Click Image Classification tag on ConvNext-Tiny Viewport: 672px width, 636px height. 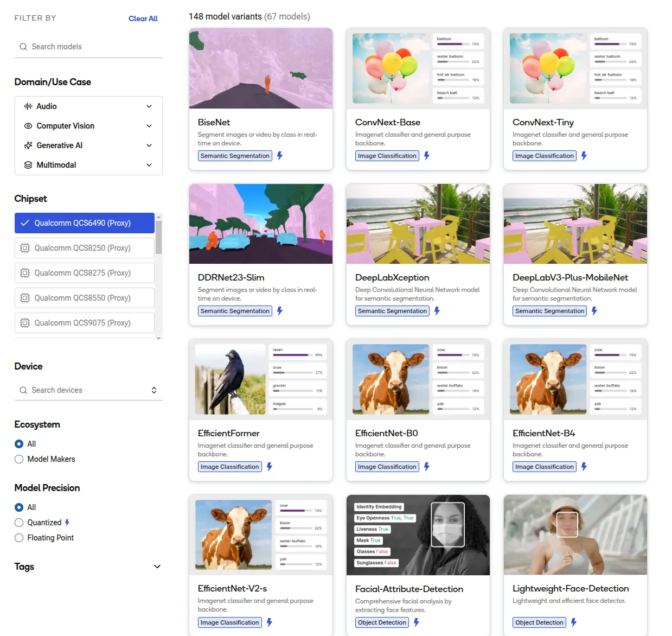coord(545,156)
